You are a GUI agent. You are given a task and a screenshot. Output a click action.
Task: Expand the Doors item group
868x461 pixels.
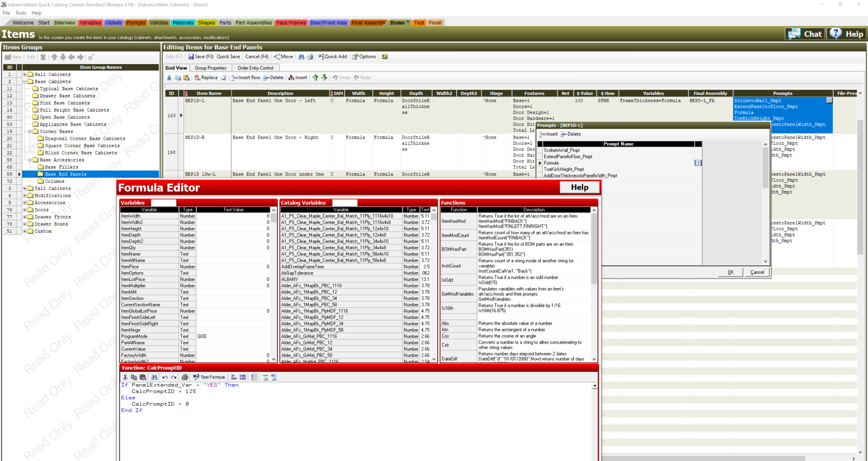25,209
